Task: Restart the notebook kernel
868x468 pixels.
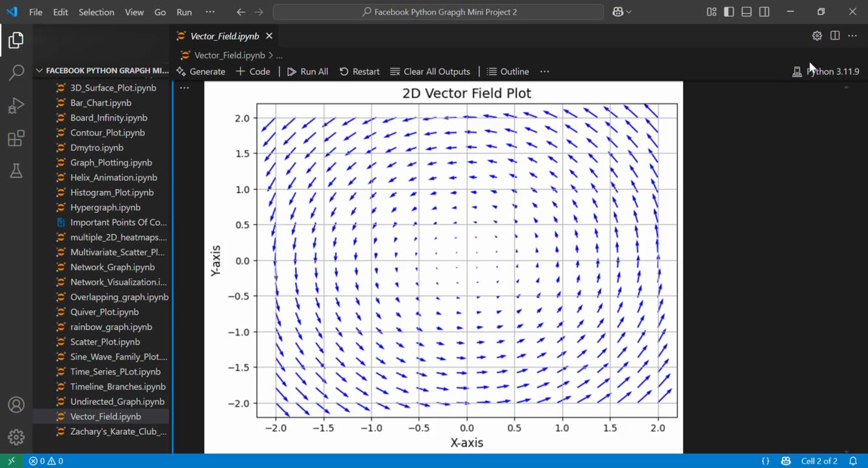Action: click(360, 71)
